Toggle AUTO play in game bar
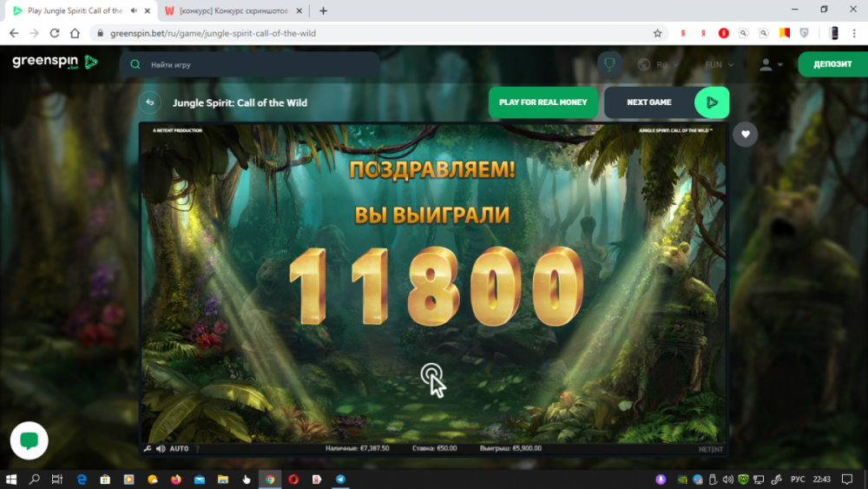Image resolution: width=868 pixels, height=489 pixels. pyautogui.click(x=179, y=448)
